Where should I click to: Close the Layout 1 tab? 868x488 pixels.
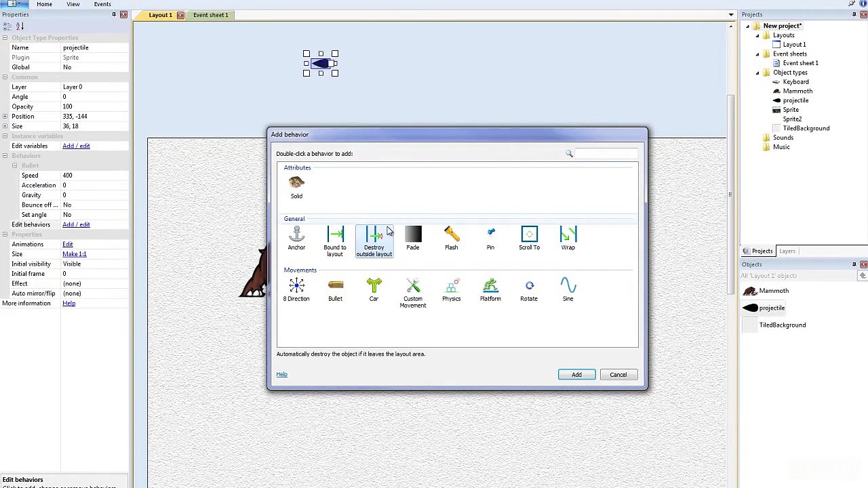(x=180, y=15)
